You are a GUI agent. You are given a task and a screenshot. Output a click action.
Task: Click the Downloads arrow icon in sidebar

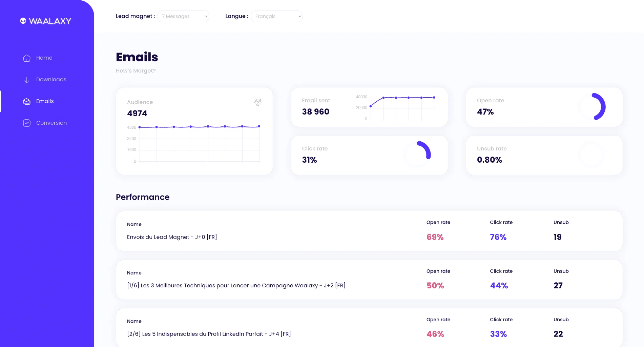pyautogui.click(x=27, y=80)
